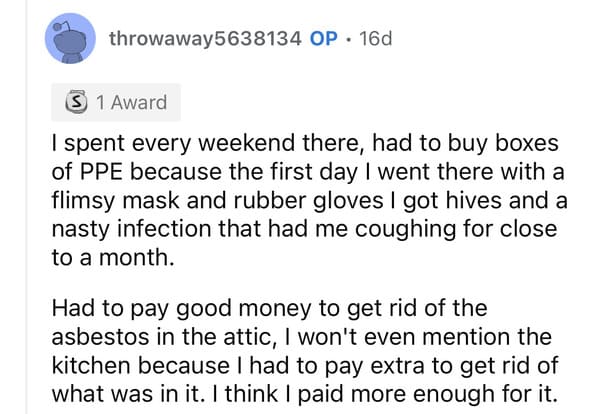Screen dimensions: 599x414
Task: Open the Reddit snoo avatar profile picture
Action: pos(70,38)
